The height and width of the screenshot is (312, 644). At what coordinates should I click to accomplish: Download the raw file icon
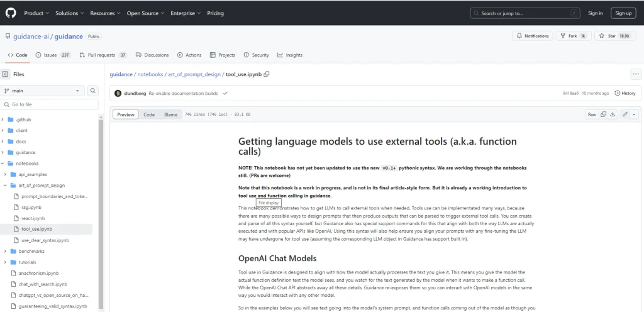tap(614, 114)
